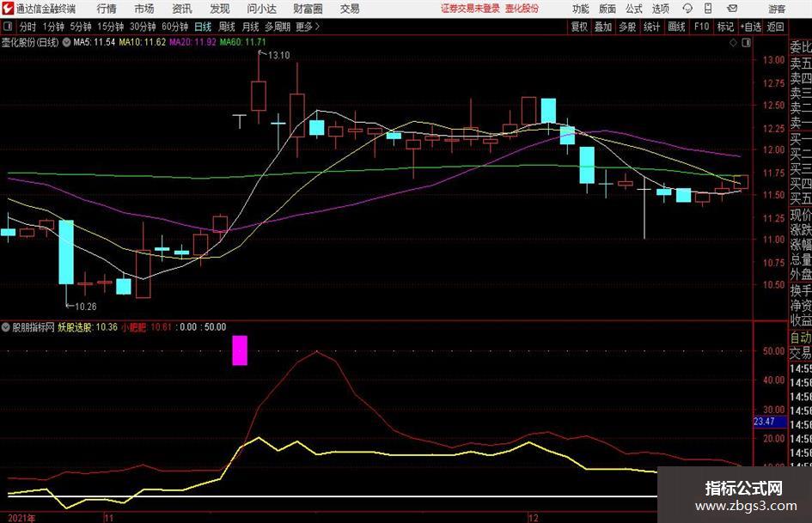Open the 资讯 menu

tap(182, 9)
